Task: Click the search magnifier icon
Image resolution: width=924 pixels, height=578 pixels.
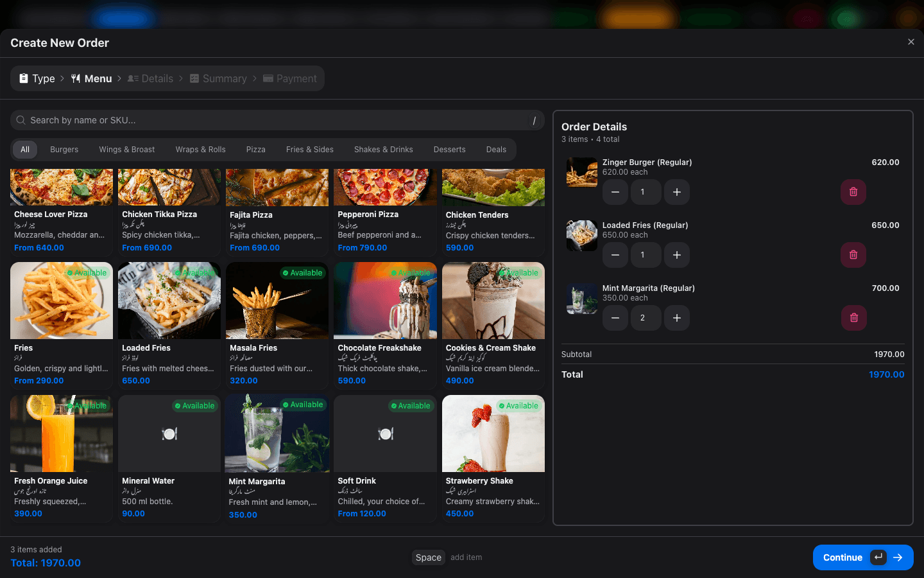Action: [21, 120]
